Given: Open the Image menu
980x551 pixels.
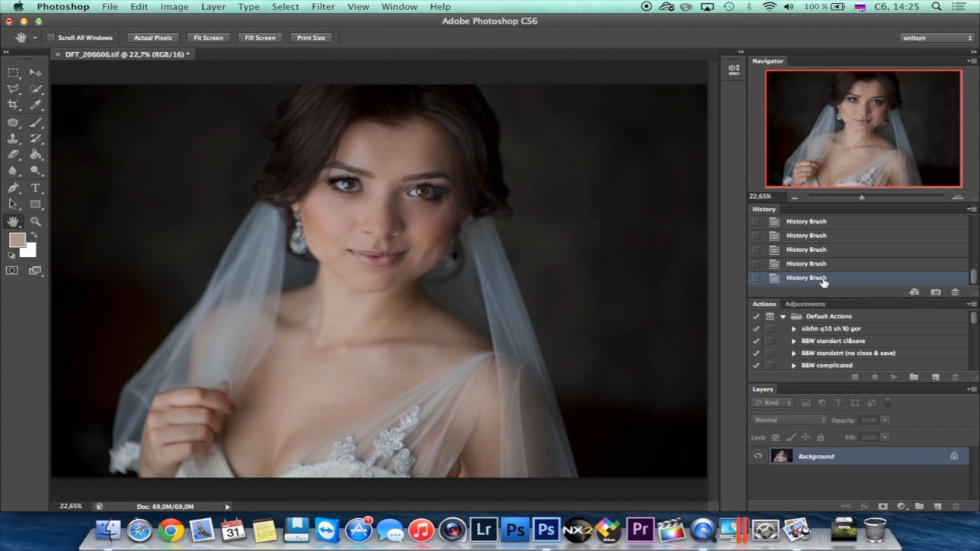Looking at the screenshot, I should click(x=175, y=7).
